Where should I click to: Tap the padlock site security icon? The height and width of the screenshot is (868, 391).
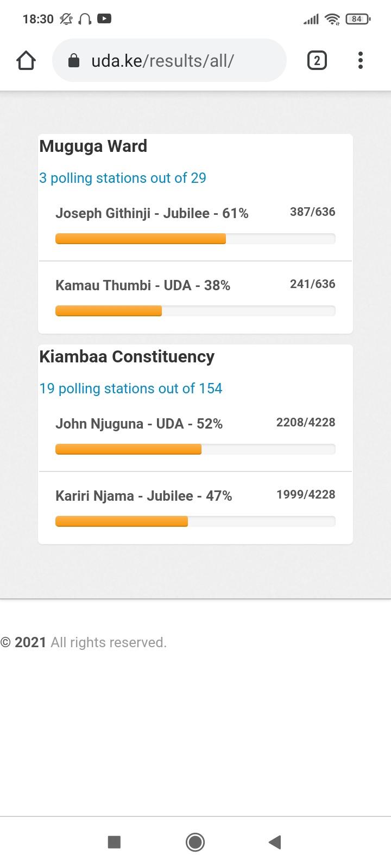pyautogui.click(x=74, y=61)
